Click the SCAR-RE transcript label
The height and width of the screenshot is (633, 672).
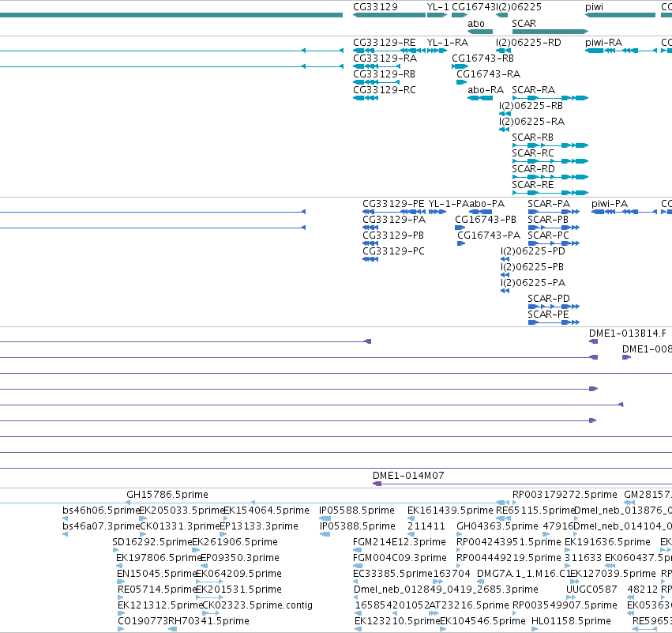(533, 185)
